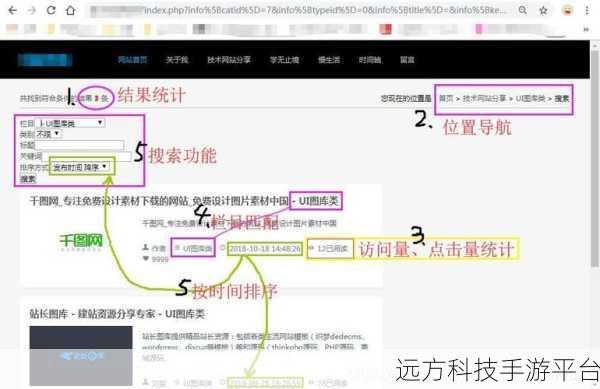Click the blurred site logo in header
The height and width of the screenshot is (389, 600).
(x=45, y=60)
